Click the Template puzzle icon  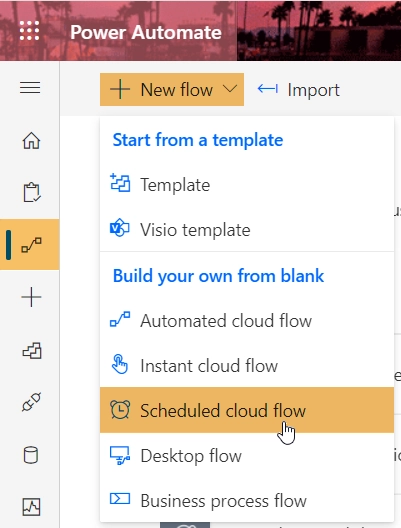point(120,183)
